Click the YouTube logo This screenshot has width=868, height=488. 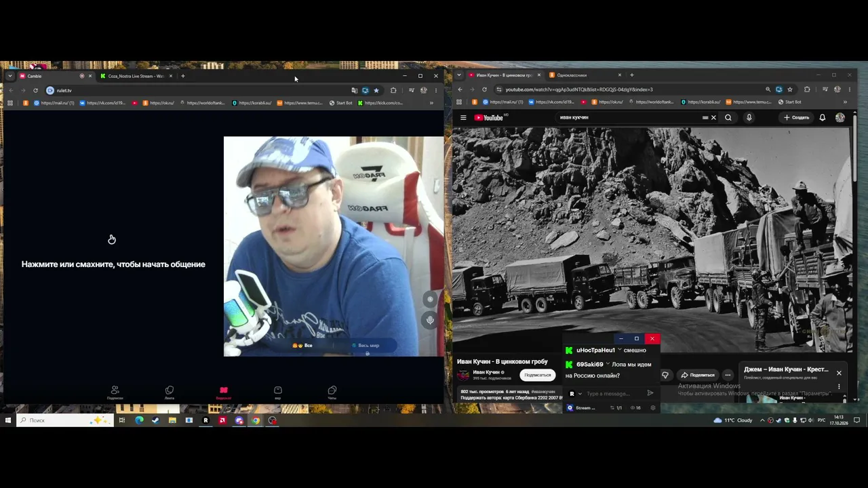(x=489, y=117)
